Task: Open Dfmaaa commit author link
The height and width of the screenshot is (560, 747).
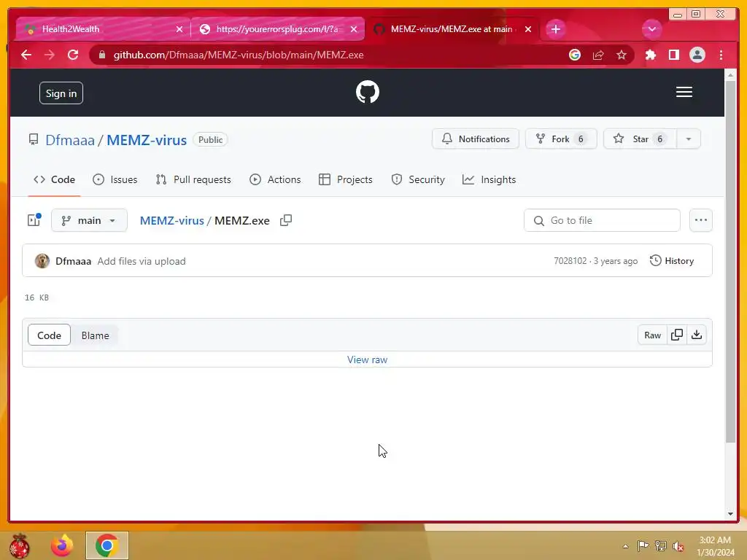Action: 74,261
